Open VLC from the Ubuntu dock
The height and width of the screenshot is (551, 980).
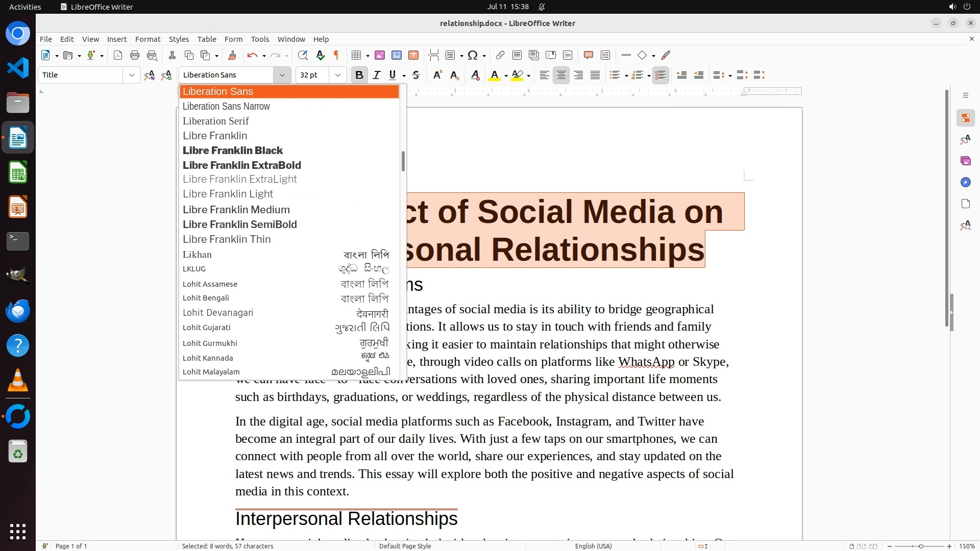pos(18,381)
